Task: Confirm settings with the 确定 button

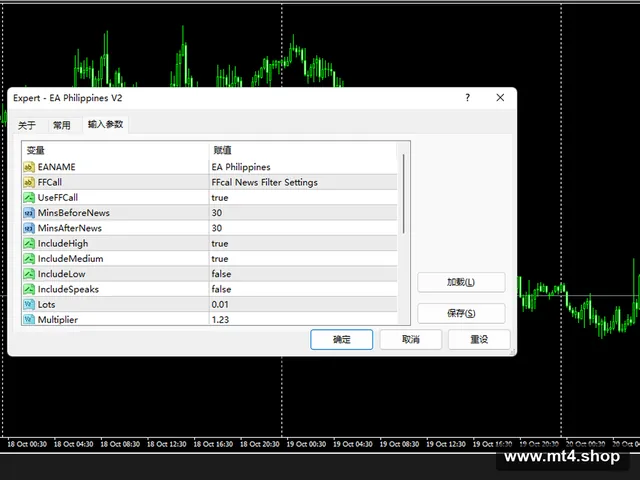Action: [342, 340]
